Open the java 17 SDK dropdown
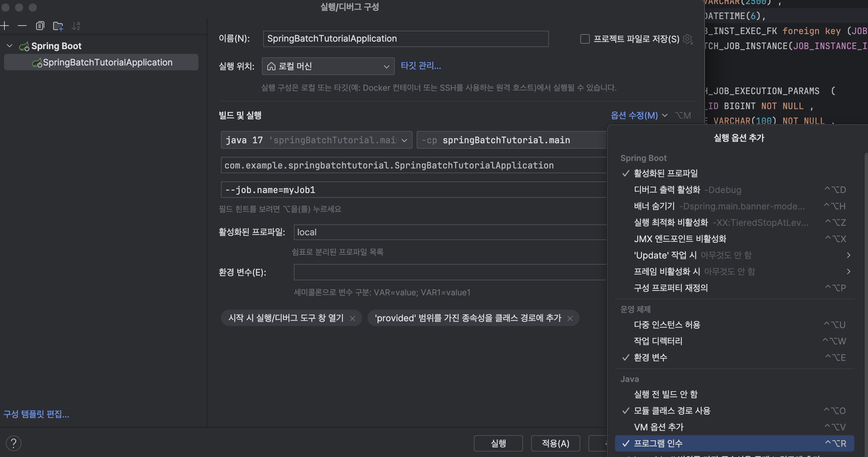 404,140
